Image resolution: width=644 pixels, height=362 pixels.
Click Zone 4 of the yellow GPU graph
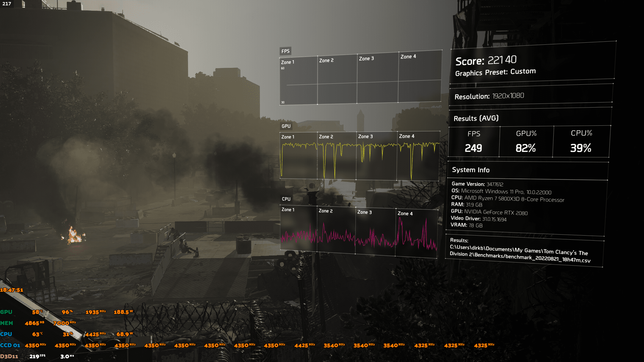[x=418, y=156]
